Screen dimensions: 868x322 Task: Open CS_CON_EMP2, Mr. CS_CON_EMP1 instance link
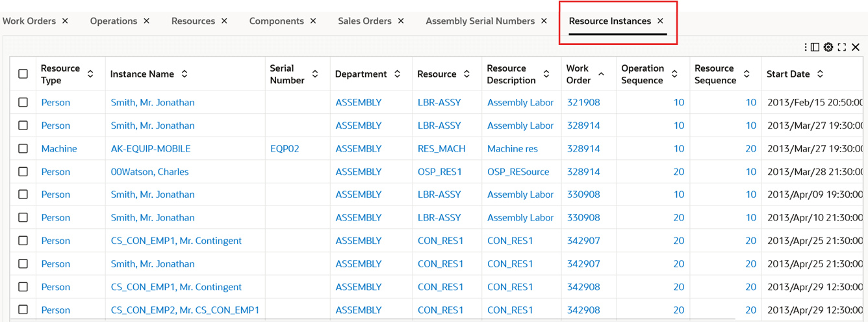[x=185, y=310]
